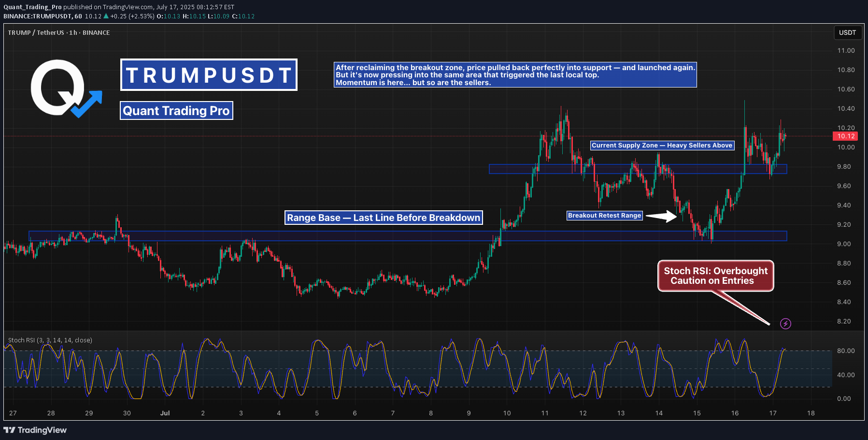Click the TRUMPUSDT title banner

(209, 75)
